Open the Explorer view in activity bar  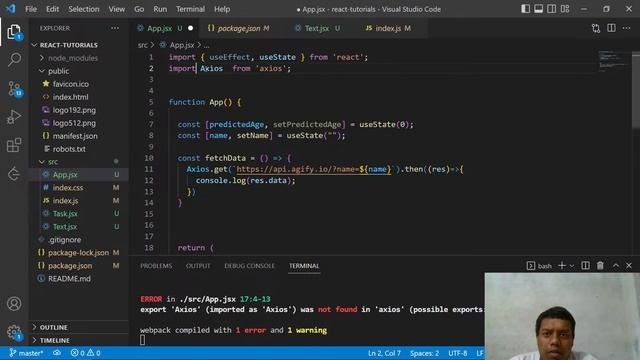click(x=14, y=32)
